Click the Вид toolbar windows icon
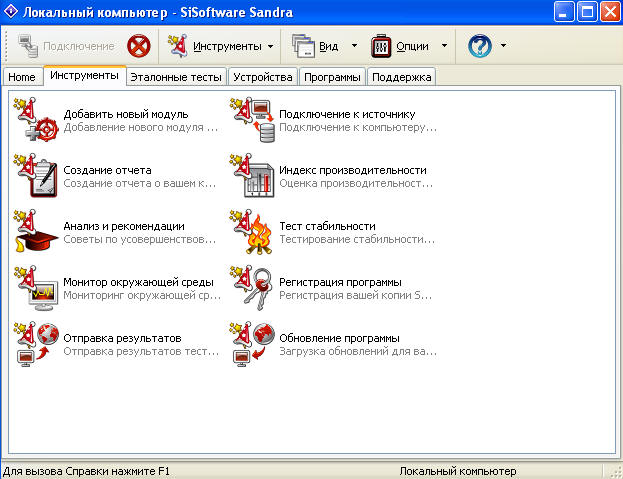623x479 pixels. tap(304, 46)
